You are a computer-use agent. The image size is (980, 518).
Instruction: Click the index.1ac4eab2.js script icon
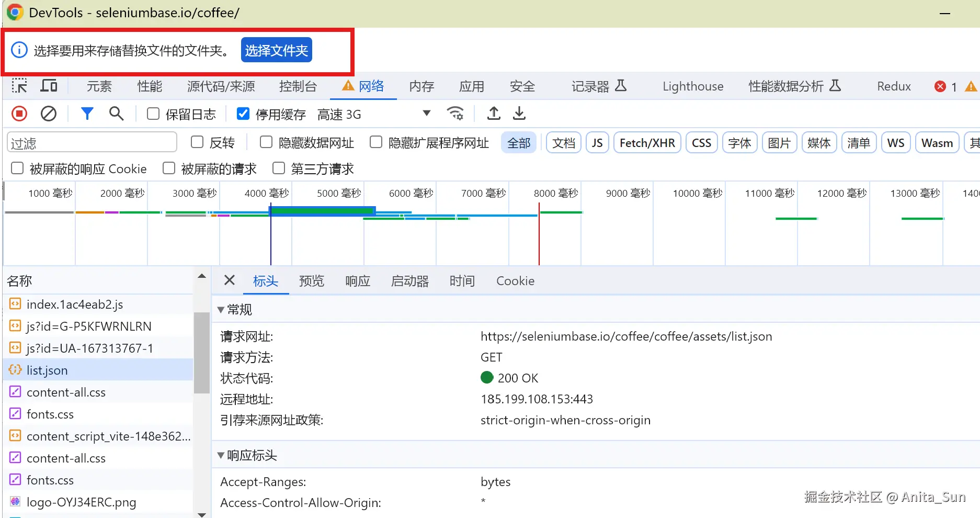pos(15,304)
